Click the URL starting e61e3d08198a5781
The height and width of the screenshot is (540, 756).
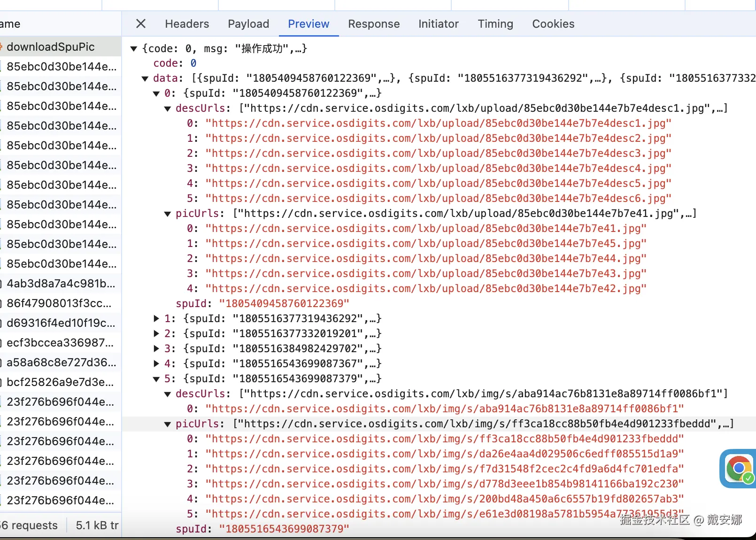point(445,514)
